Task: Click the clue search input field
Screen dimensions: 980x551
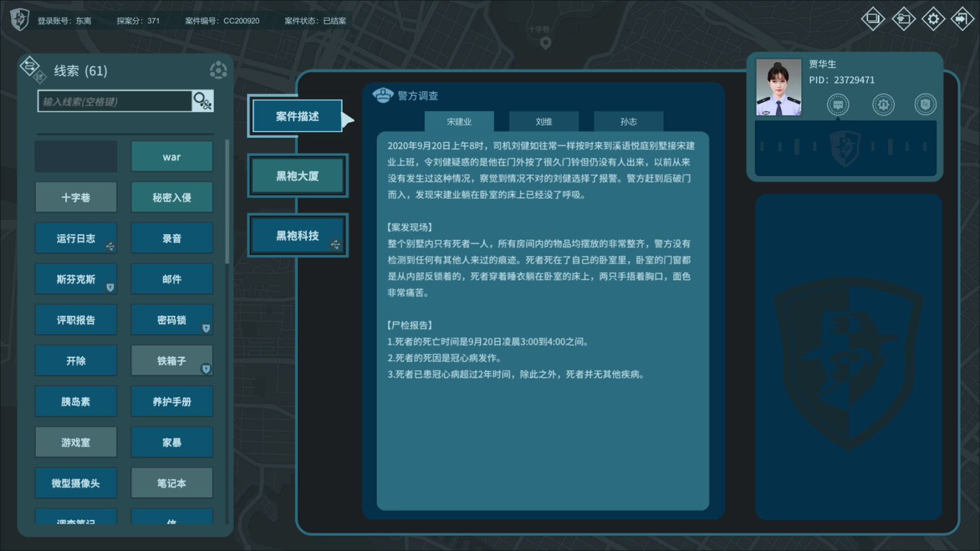Action: pos(115,101)
